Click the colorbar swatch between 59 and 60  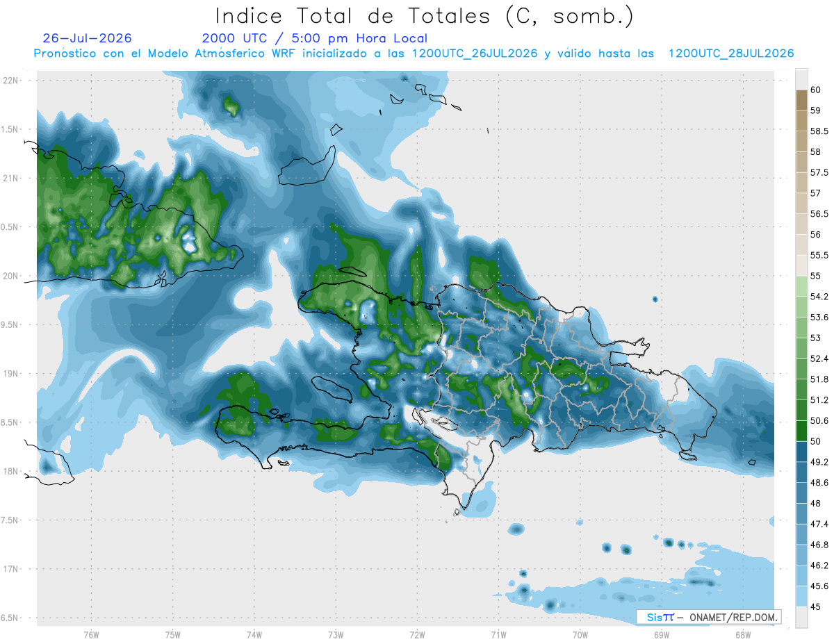(x=801, y=100)
